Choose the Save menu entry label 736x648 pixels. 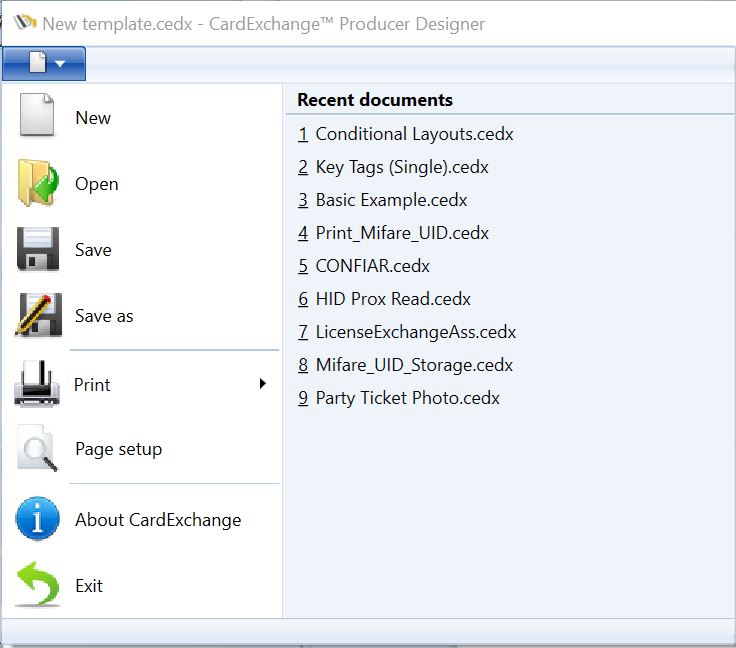93,250
